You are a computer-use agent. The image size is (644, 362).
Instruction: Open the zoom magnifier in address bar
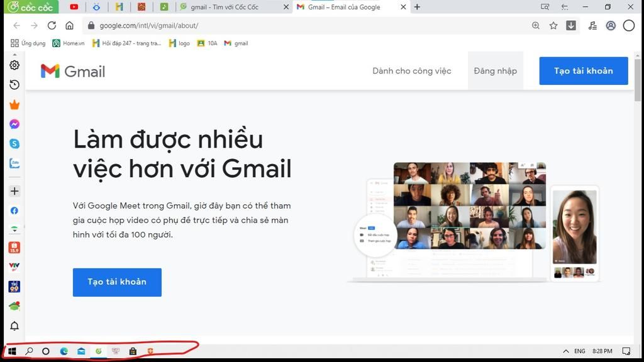pyautogui.click(x=536, y=25)
